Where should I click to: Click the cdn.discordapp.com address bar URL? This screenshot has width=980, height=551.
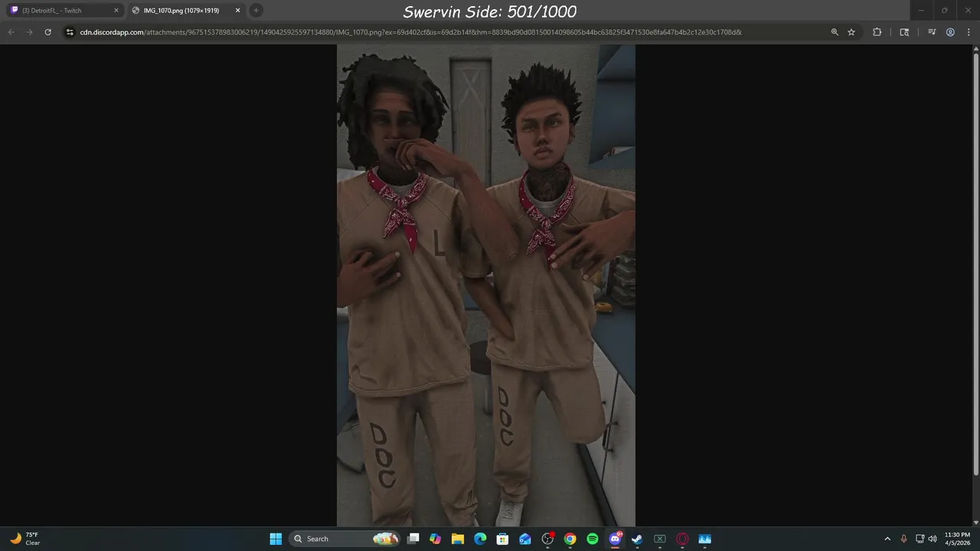click(410, 32)
